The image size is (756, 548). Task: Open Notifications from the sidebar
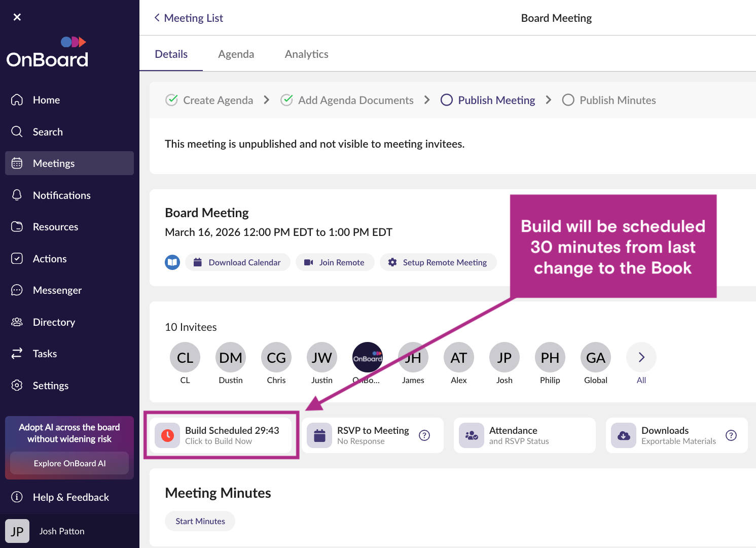coord(61,195)
